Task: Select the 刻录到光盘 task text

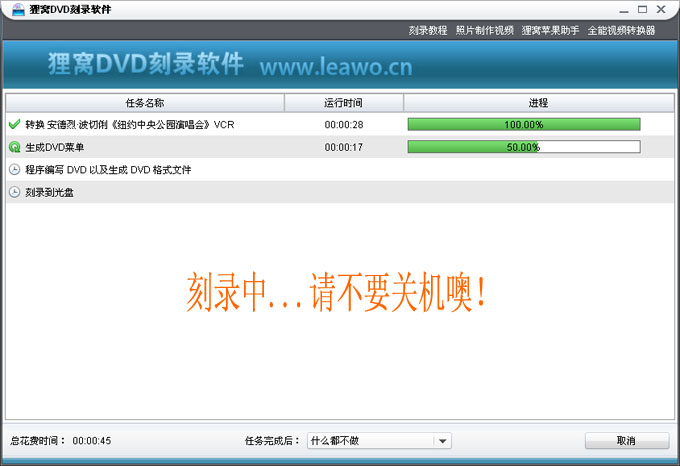Action: 49,192
